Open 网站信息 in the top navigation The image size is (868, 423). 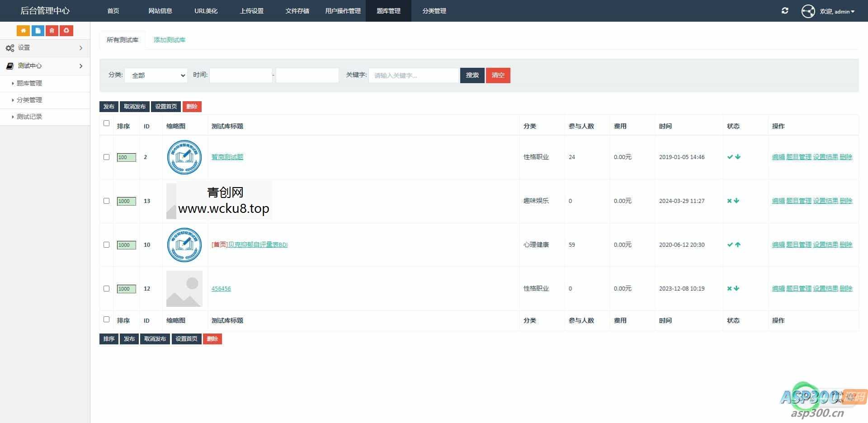(160, 11)
